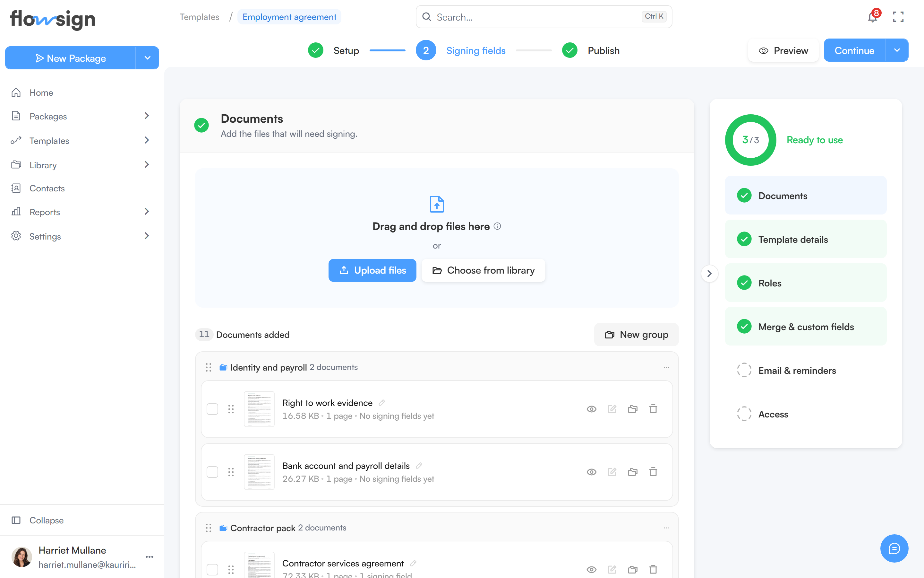Create a New group
Screen dimensions: 924x578
637,335
